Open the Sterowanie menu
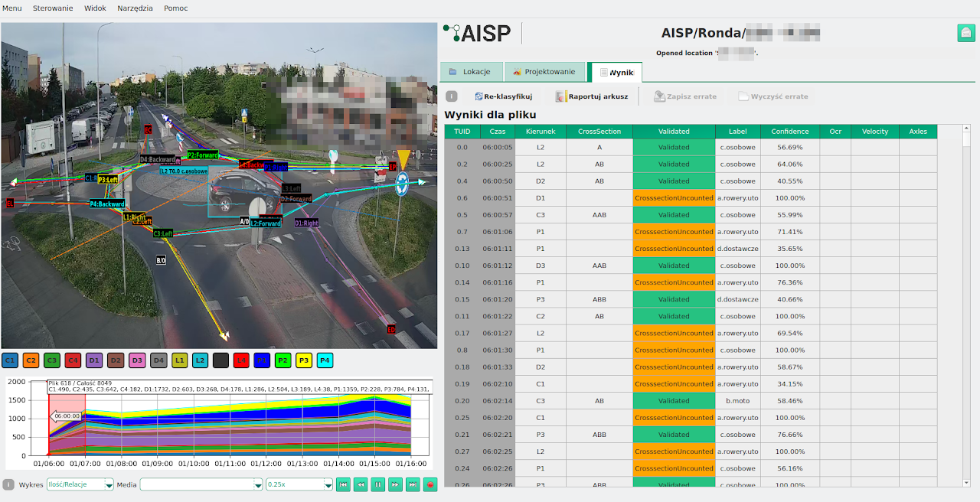 [53, 8]
